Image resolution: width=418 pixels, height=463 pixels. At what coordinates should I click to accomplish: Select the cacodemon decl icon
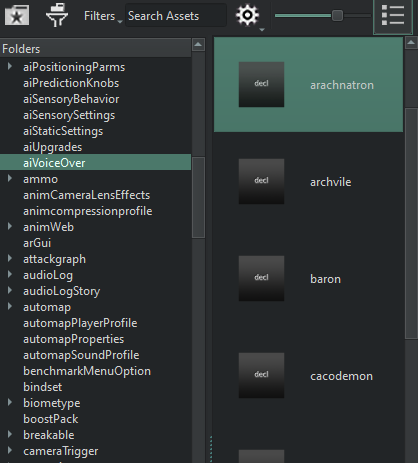261,375
